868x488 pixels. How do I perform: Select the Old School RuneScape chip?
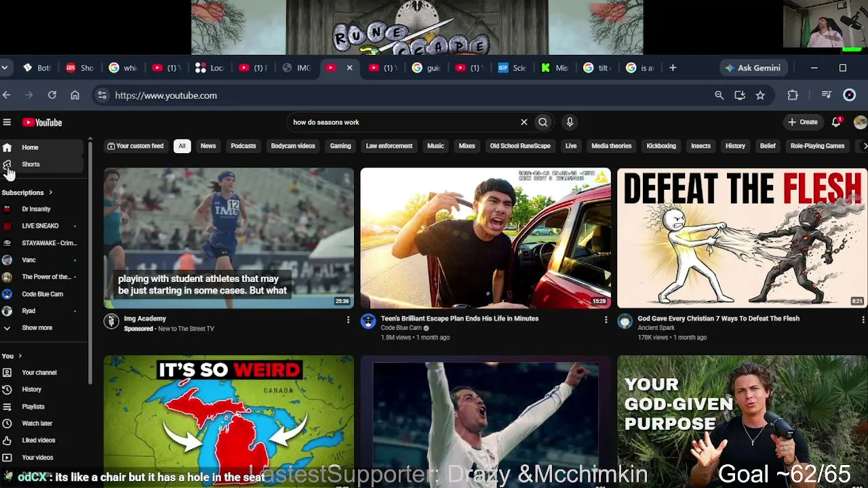coord(520,146)
